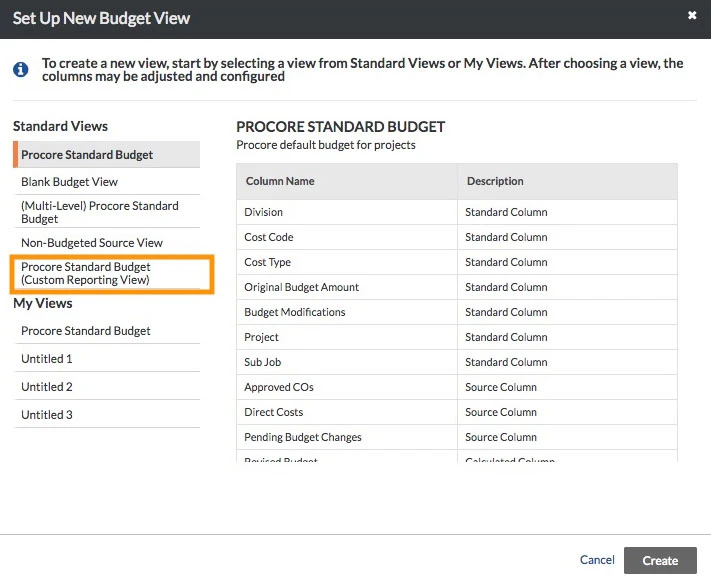Click Standard Column description for Division

pyautogui.click(x=506, y=212)
